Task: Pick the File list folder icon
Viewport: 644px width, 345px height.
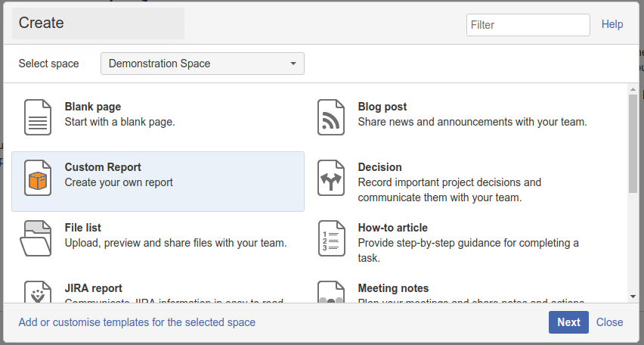Action: 36,238
